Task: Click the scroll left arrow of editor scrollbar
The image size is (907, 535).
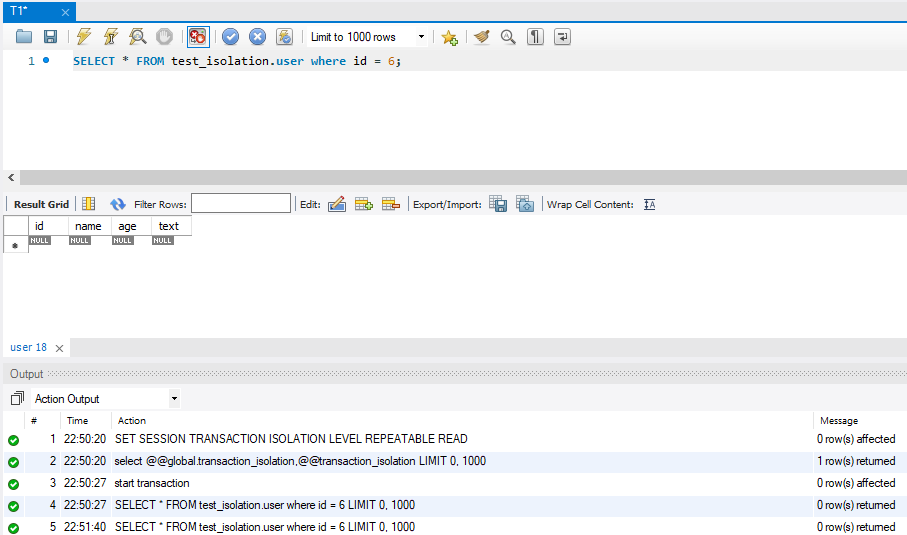Action: pyautogui.click(x=11, y=178)
